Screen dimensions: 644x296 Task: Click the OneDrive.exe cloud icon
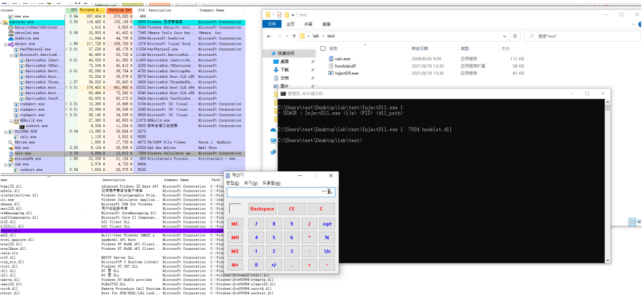click(x=11, y=38)
